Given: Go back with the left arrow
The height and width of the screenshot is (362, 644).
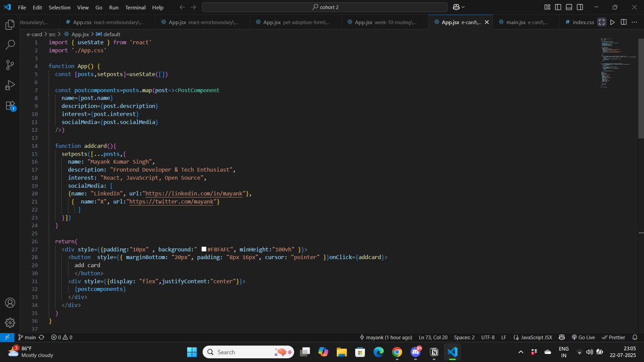Looking at the screenshot, I should click(182, 7).
